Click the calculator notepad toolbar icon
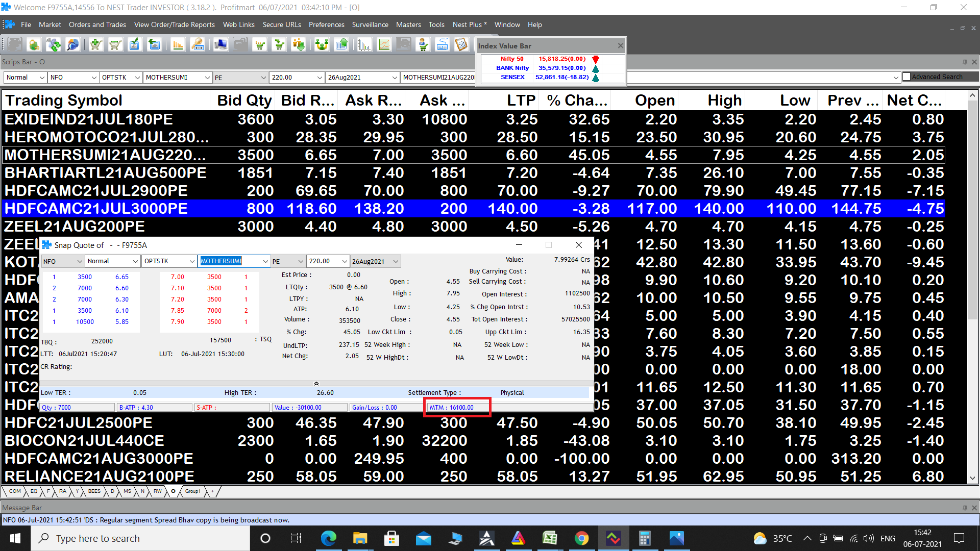 [x=462, y=45]
